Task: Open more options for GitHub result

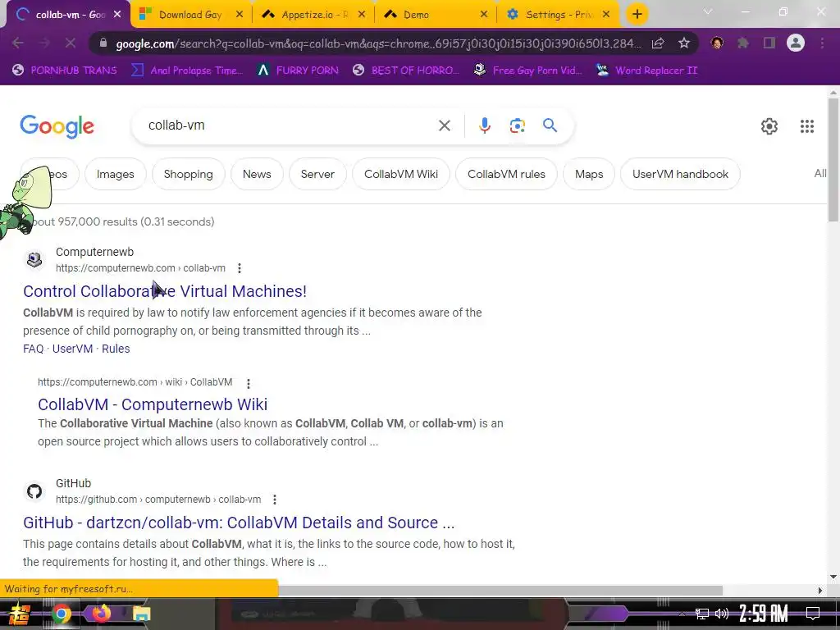Action: pyautogui.click(x=275, y=500)
